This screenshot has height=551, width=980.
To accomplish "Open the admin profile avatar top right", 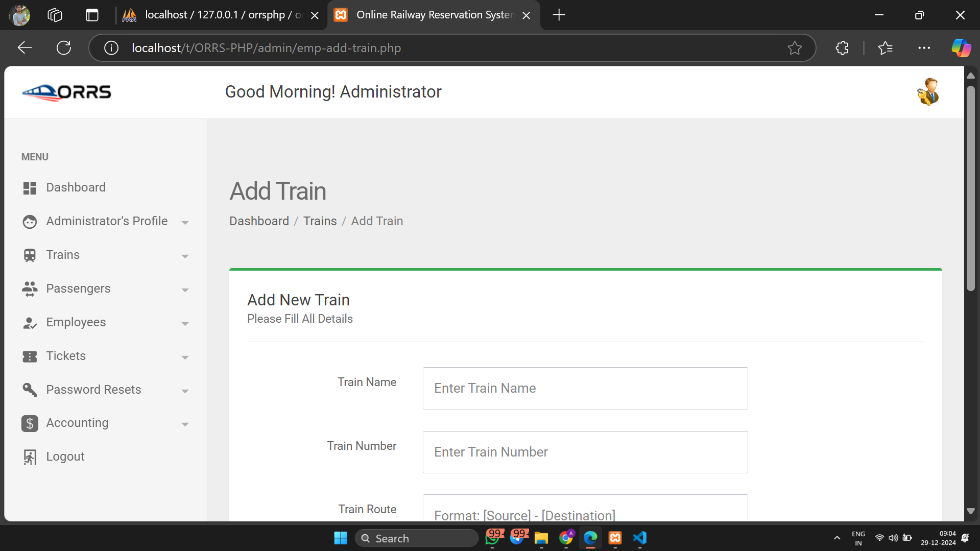I will click(928, 91).
